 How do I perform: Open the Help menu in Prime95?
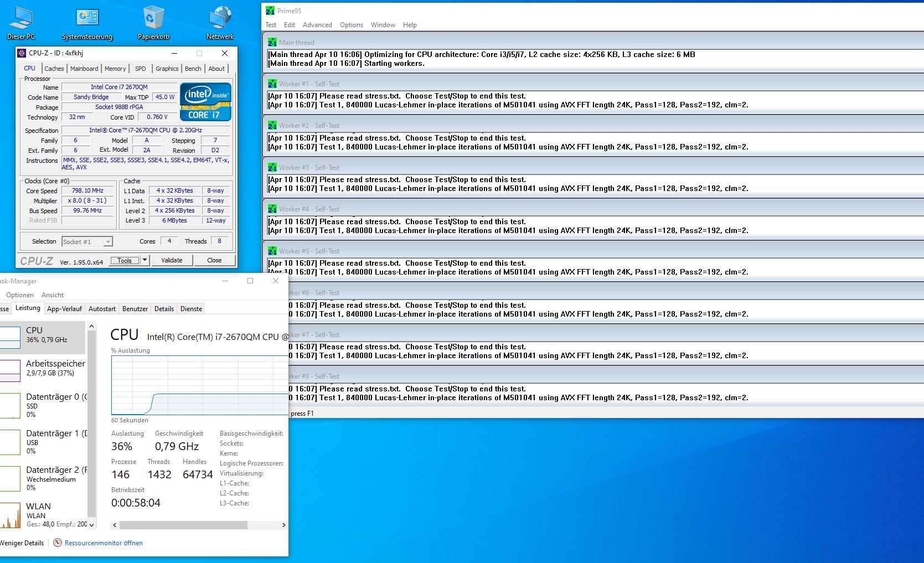410,25
